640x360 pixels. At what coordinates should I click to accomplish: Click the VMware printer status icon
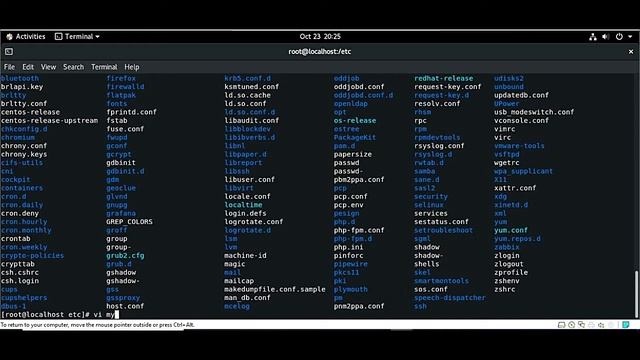591,325
